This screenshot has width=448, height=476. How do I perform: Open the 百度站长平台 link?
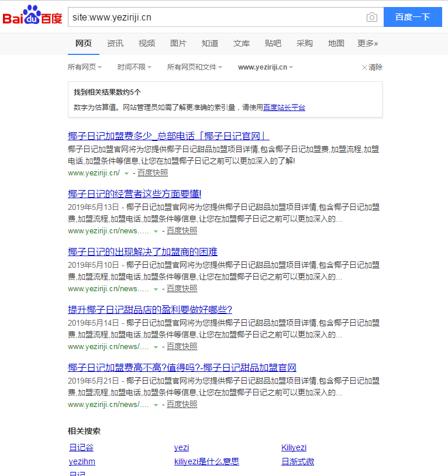point(284,108)
